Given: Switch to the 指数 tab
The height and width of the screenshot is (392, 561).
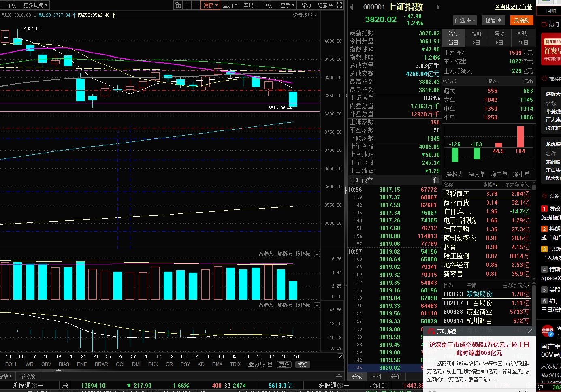Looking at the screenshot, I should point(477,34).
